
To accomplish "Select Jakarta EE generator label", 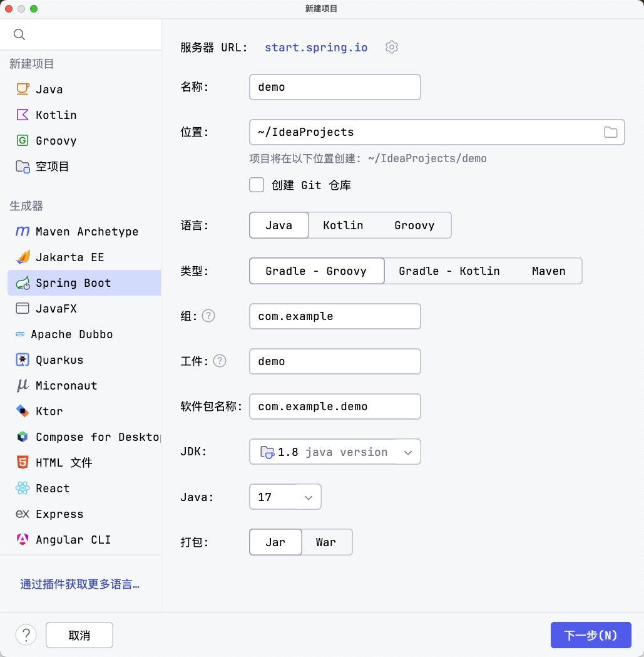I will click(x=70, y=257).
